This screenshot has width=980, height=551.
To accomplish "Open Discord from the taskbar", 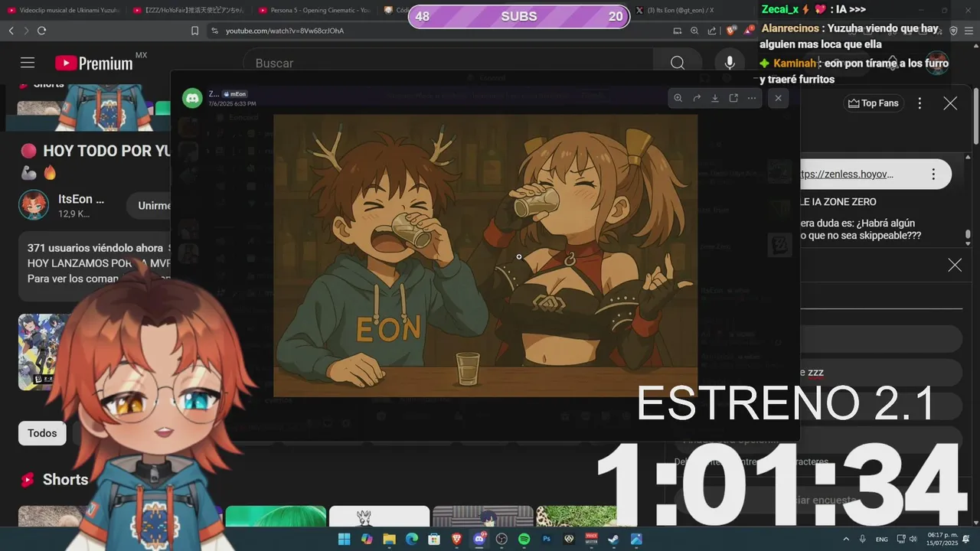I will 479,539.
